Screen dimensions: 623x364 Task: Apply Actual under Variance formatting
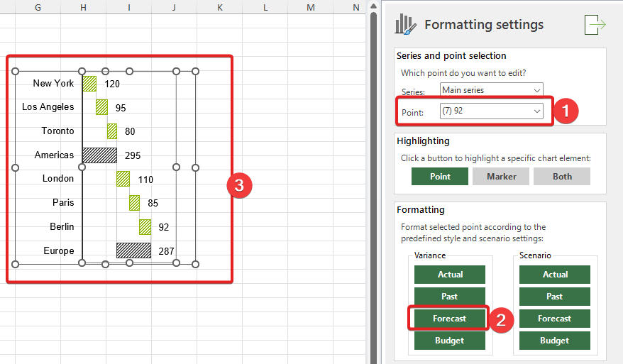[450, 275]
